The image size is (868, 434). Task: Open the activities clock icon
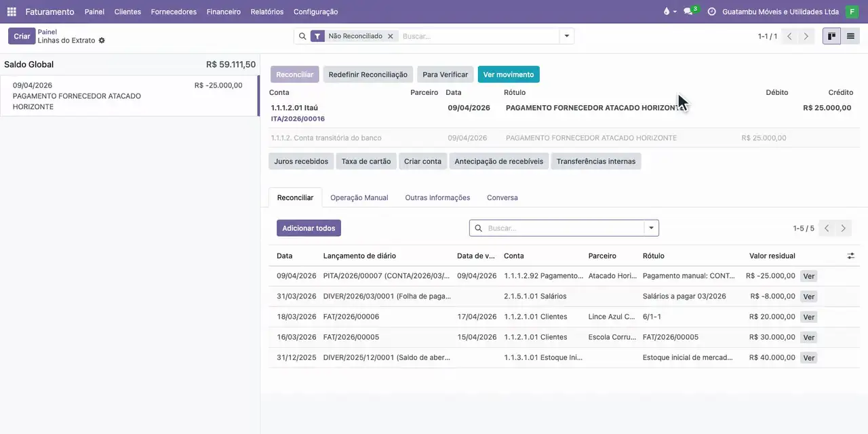pos(711,12)
